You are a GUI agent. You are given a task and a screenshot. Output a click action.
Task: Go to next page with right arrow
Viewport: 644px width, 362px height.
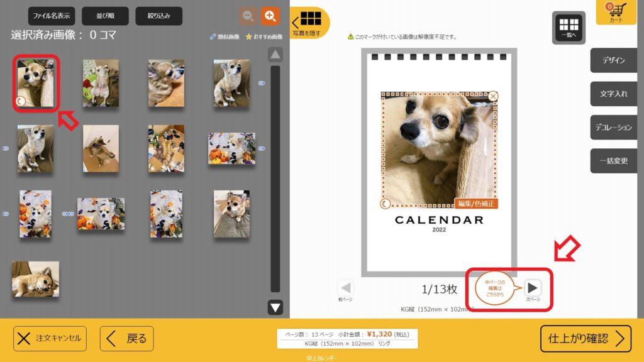coord(533,288)
